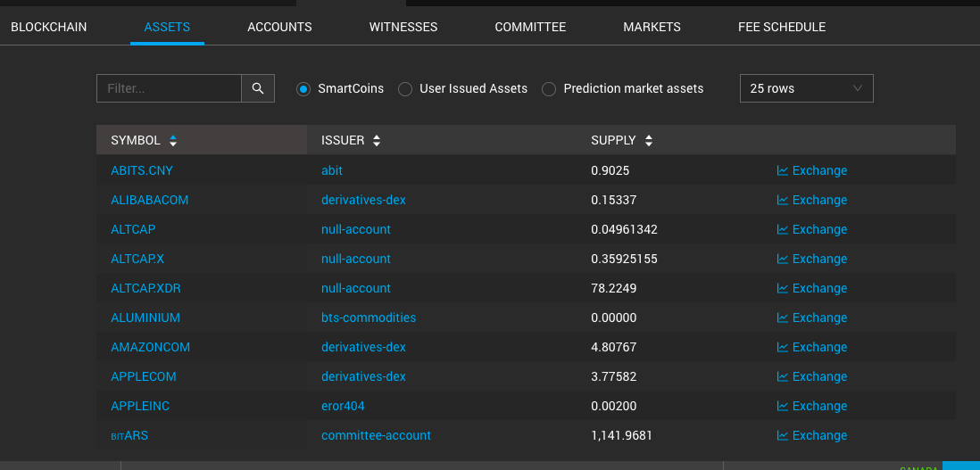The image size is (980, 470).
Task: Open the WITNESSES tab
Action: point(403,27)
